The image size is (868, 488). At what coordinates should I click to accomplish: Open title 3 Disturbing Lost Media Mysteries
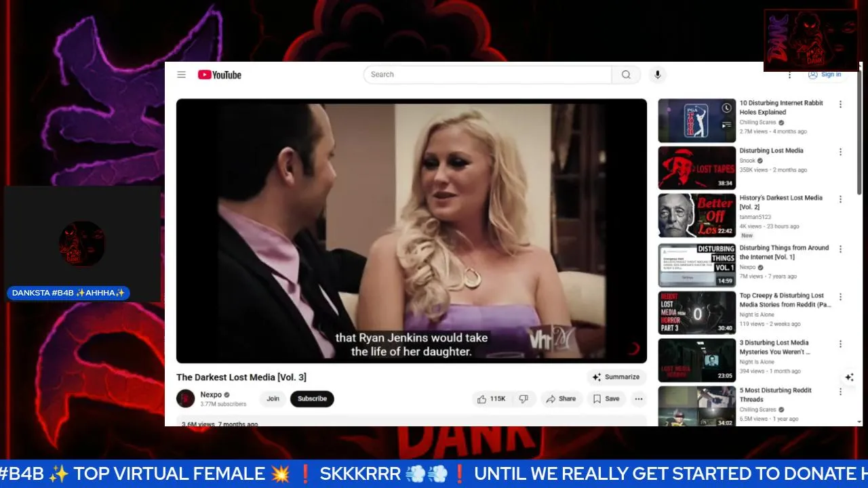(x=774, y=347)
